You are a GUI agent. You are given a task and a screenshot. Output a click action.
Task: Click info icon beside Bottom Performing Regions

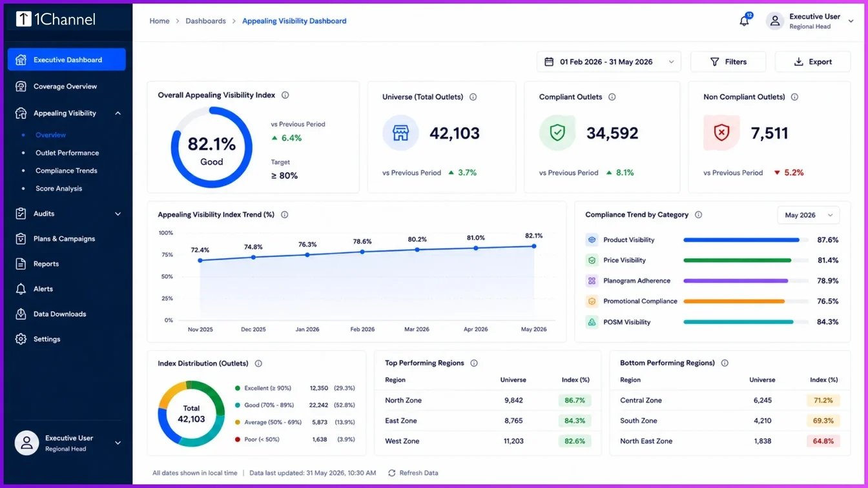point(725,363)
